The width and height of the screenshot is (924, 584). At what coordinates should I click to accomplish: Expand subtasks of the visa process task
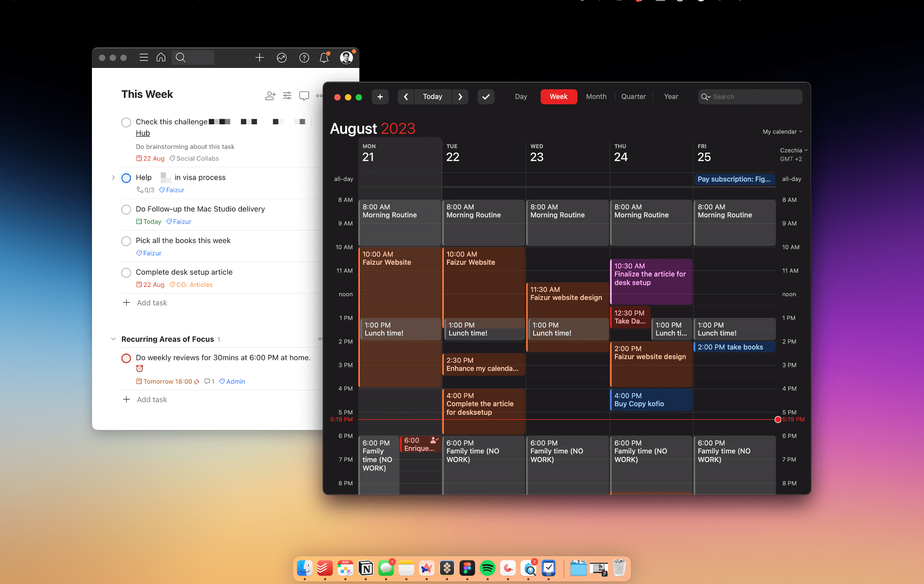tap(114, 177)
